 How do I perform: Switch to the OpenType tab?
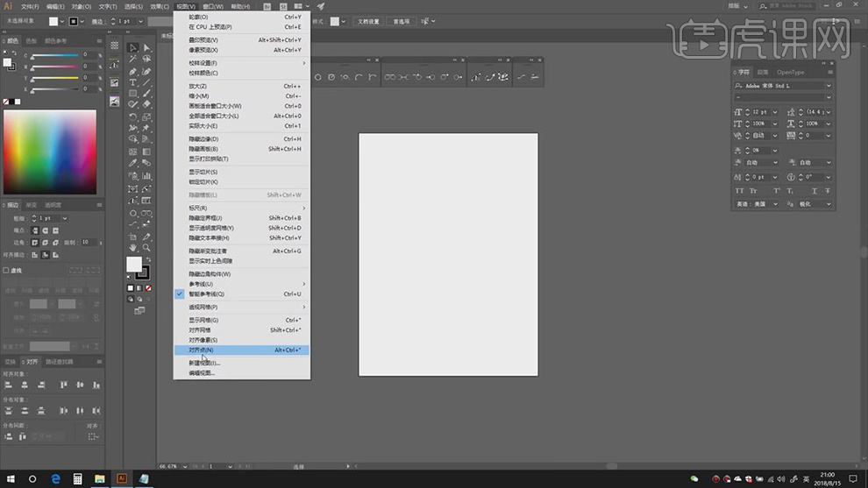pyautogui.click(x=790, y=72)
